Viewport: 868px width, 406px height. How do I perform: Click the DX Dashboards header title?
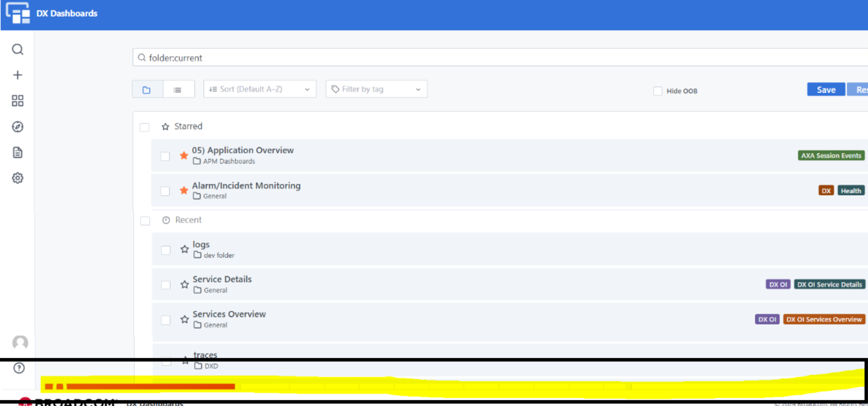(x=67, y=13)
